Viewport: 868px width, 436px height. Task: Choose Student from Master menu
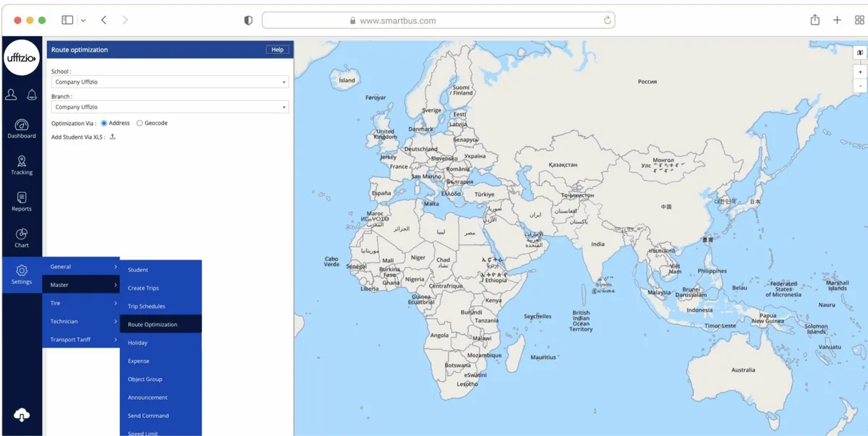(x=161, y=270)
